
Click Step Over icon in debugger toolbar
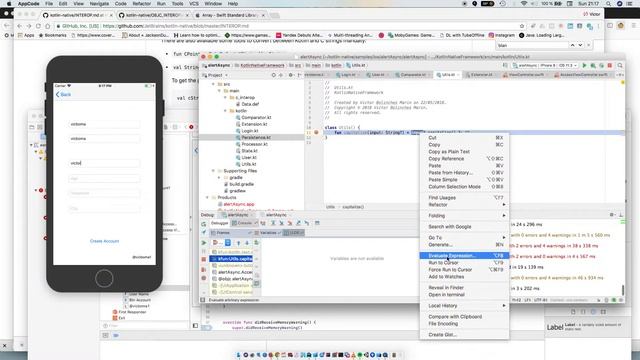[x=273, y=223]
